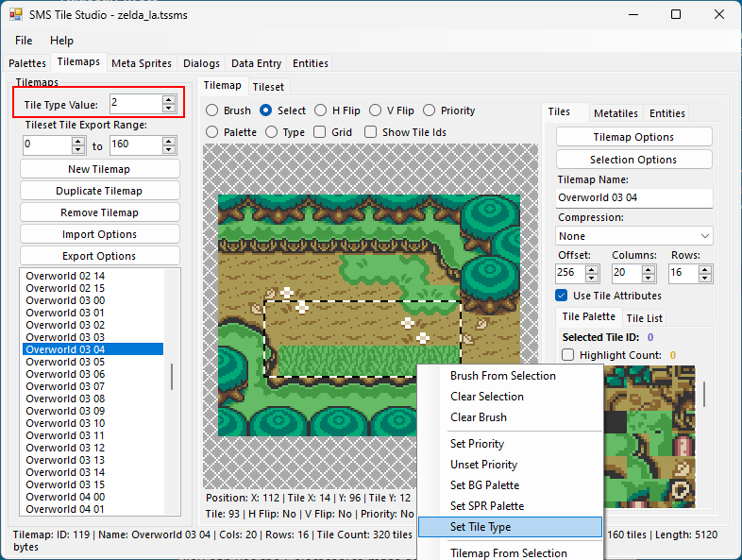Viewport: 742px width, 560px height.
Task: Select the Select mode radio button
Action: click(266, 110)
